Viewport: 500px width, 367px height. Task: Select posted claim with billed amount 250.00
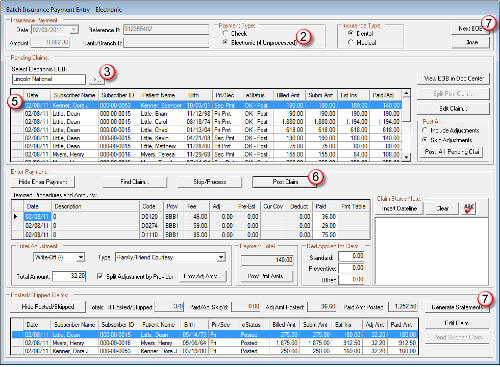pos(215,351)
